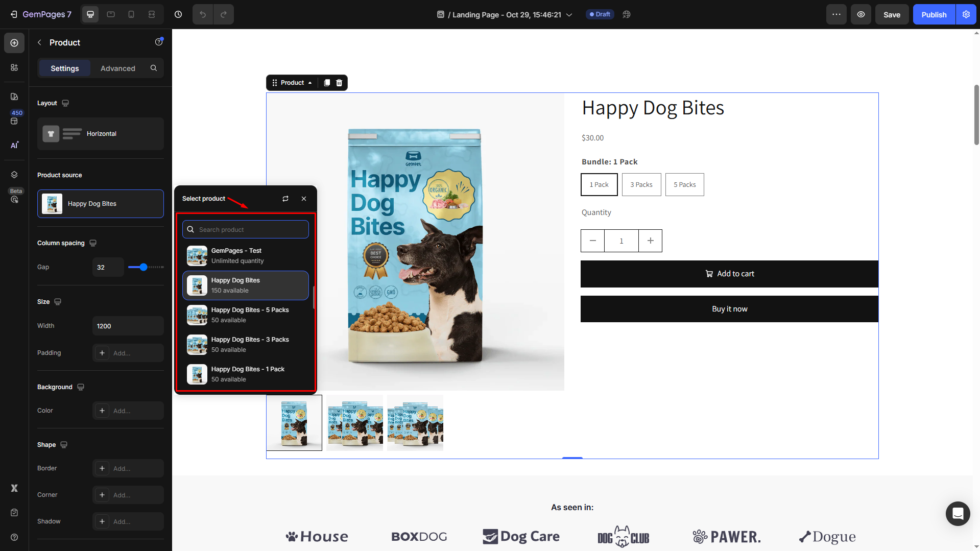The image size is (980, 551).
Task: Adjust the column spacing Gap slider
Action: (144, 267)
